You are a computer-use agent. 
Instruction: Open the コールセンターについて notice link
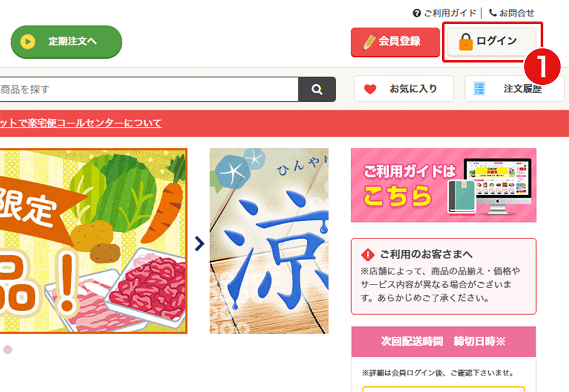(81, 123)
